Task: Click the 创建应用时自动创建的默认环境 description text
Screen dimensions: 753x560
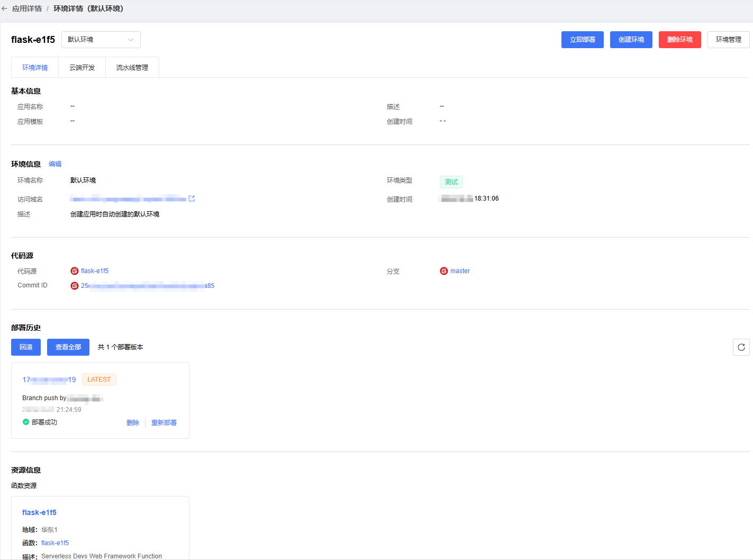Action: click(115, 214)
